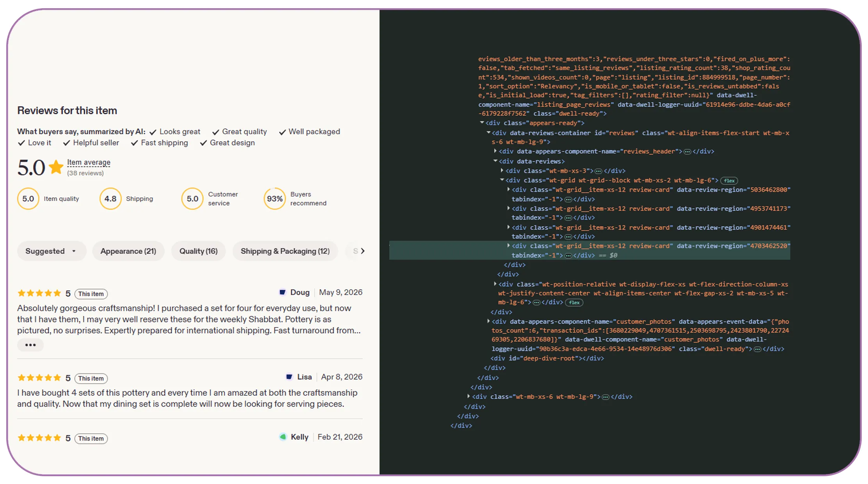Click the 4.8 Shipping rating circle
868x484 pixels.
[111, 199]
